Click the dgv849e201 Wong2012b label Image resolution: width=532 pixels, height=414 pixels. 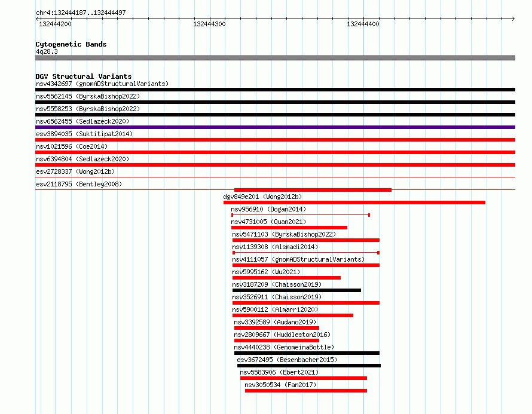click(x=262, y=197)
